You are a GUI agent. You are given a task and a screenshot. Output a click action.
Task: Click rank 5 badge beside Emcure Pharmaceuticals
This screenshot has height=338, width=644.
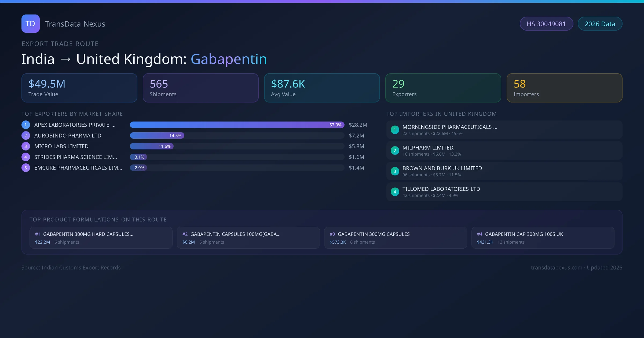point(25,168)
